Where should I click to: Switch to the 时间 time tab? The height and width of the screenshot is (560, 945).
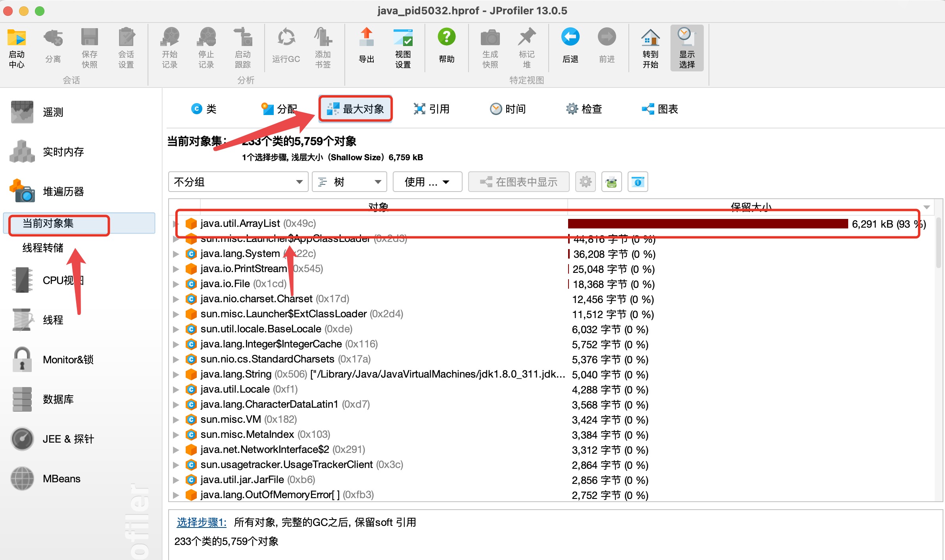pyautogui.click(x=509, y=108)
